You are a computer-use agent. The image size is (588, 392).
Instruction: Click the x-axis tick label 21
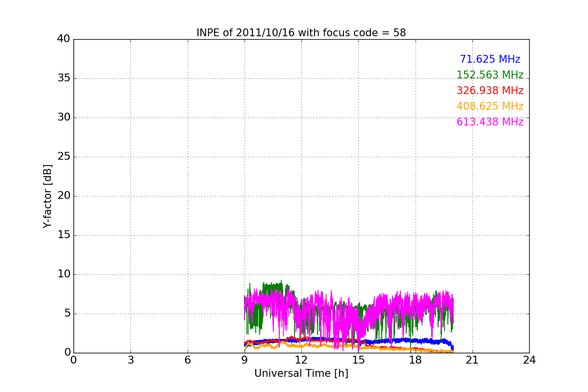(472, 360)
